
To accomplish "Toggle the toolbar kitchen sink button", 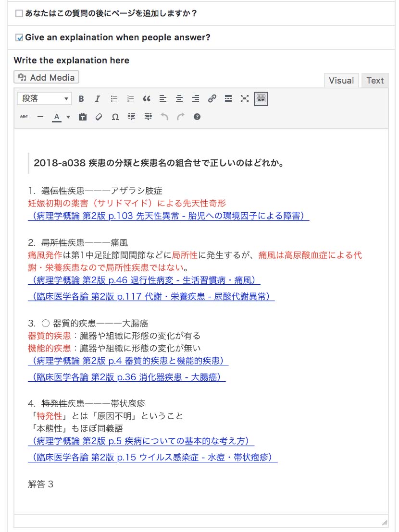I will (x=261, y=99).
